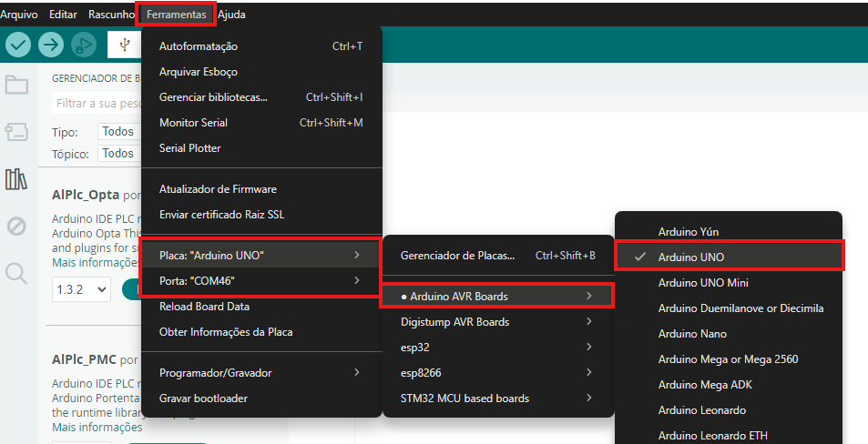Expand STM32 MCU based boards submenu
Image resolution: width=868 pixels, height=444 pixels.
[x=498, y=399]
